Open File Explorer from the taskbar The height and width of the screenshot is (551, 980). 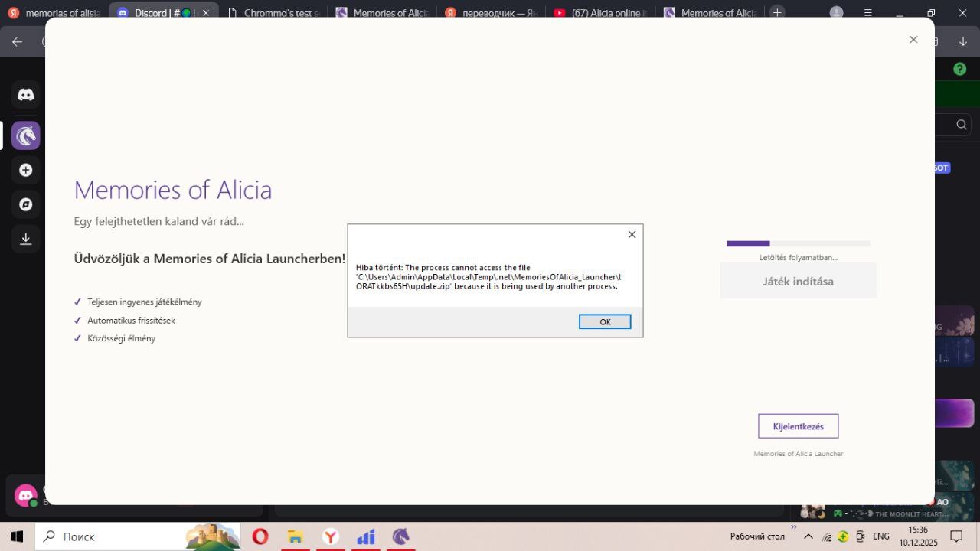click(295, 536)
